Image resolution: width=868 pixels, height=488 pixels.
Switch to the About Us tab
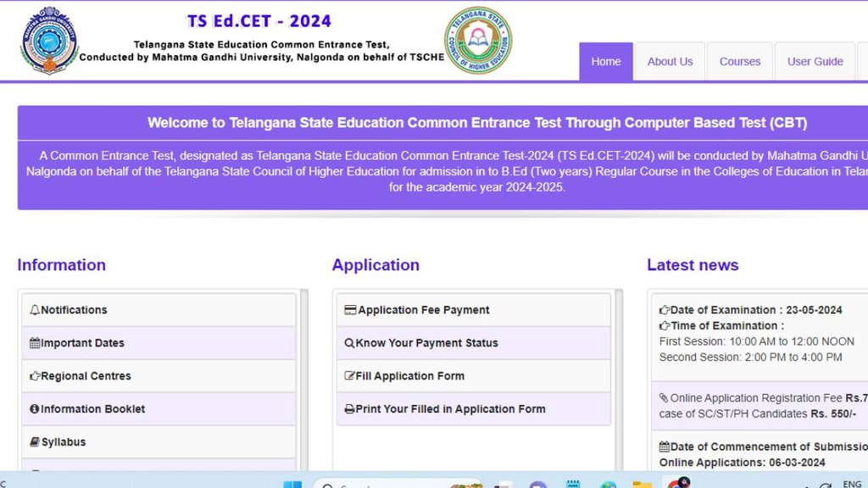(669, 61)
